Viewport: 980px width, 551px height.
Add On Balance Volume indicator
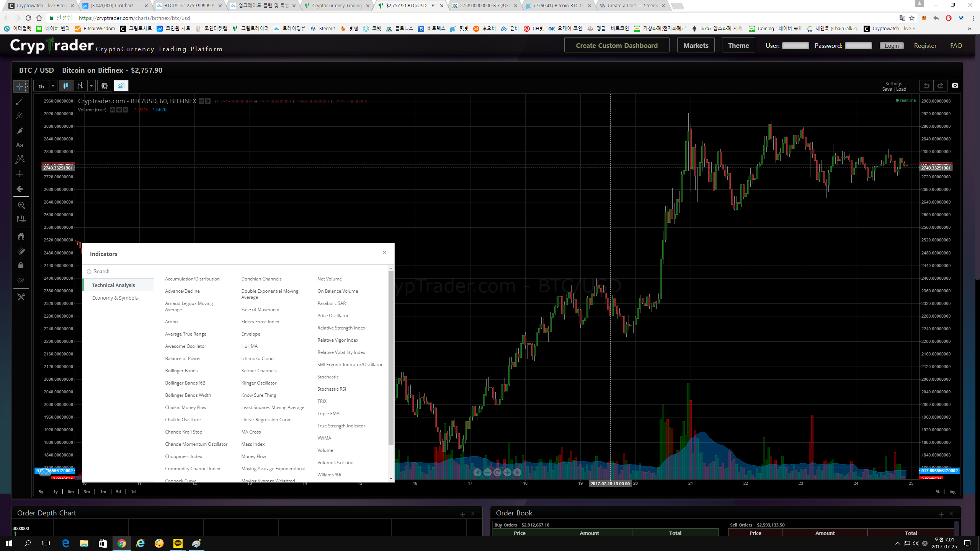[338, 291]
